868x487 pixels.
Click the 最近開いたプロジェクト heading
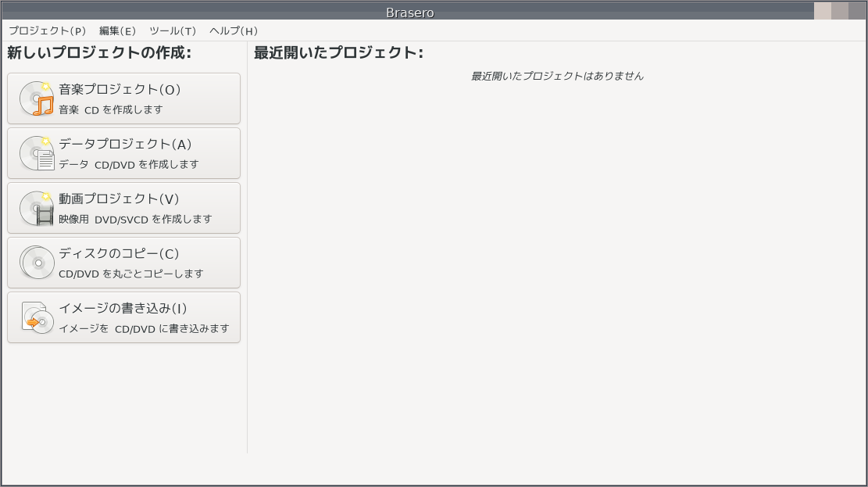[x=338, y=52]
